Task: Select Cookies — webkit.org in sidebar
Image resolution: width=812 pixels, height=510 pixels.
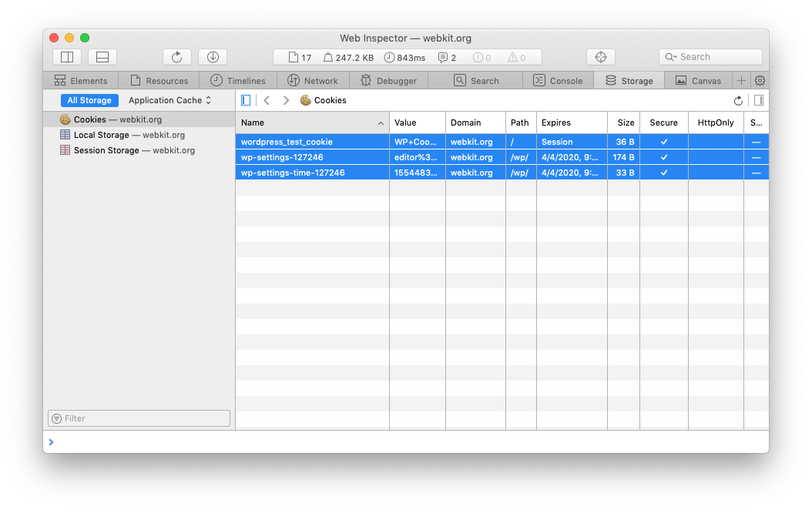Action: [x=139, y=119]
